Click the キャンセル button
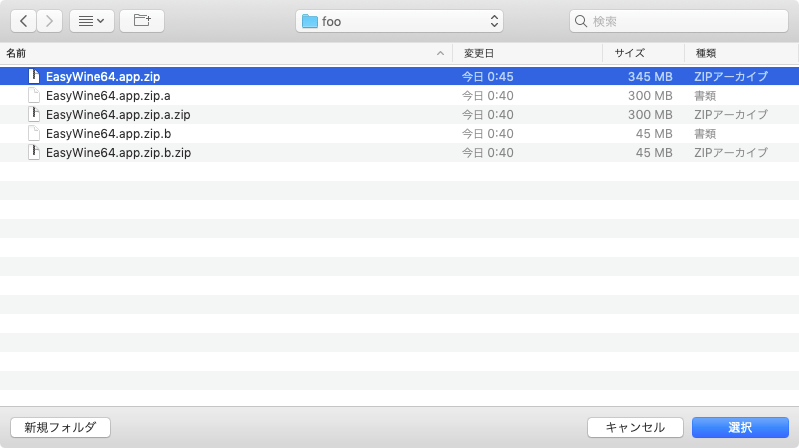The height and width of the screenshot is (448, 799). [635, 427]
